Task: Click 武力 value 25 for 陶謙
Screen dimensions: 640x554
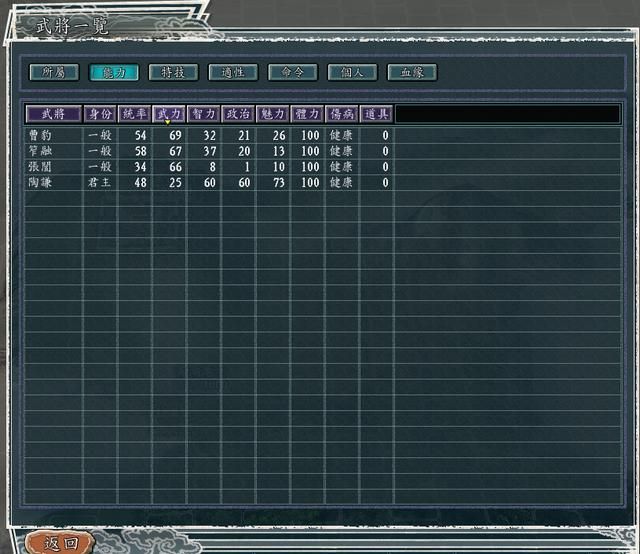Action: pos(176,182)
